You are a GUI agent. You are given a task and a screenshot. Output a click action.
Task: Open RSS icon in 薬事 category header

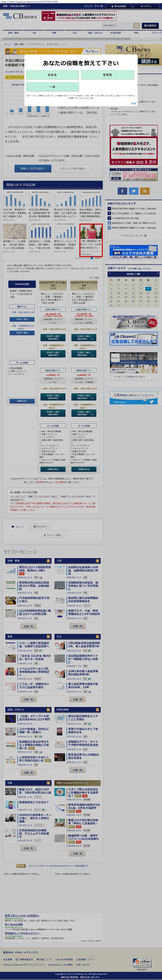pos(48,636)
